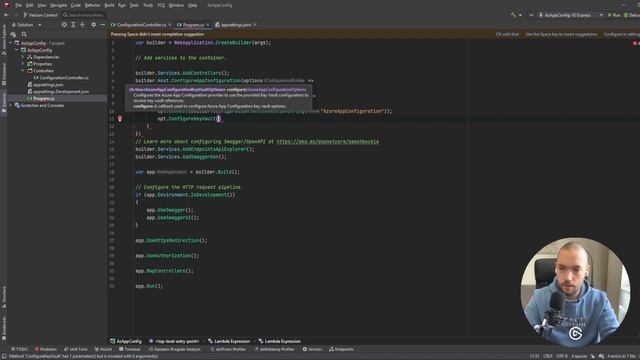Switch to appsettings.json editor tab
The width and height of the screenshot is (640, 360).
(x=236, y=25)
